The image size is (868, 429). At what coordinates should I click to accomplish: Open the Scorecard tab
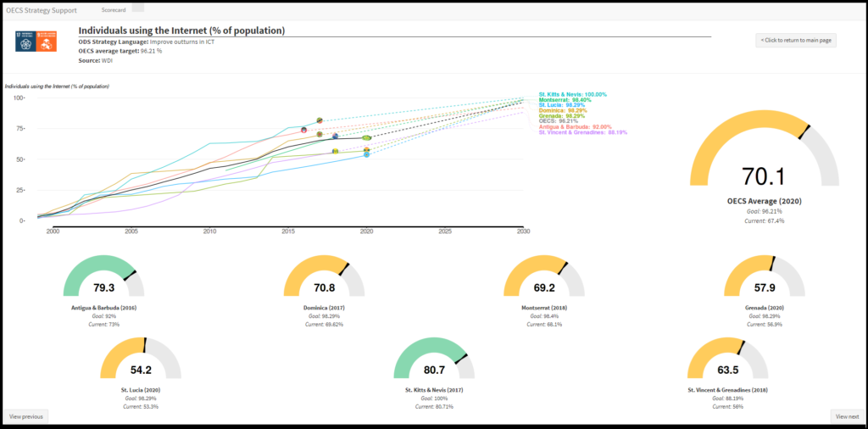[114, 10]
